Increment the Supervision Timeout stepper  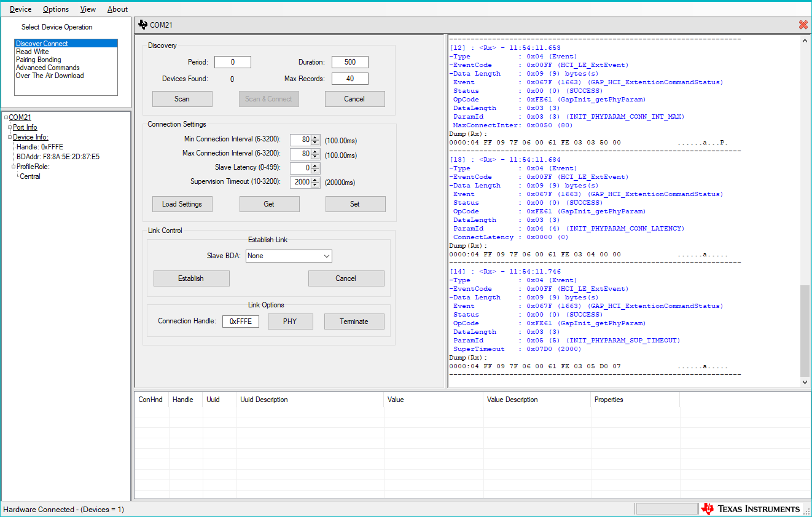pos(316,180)
